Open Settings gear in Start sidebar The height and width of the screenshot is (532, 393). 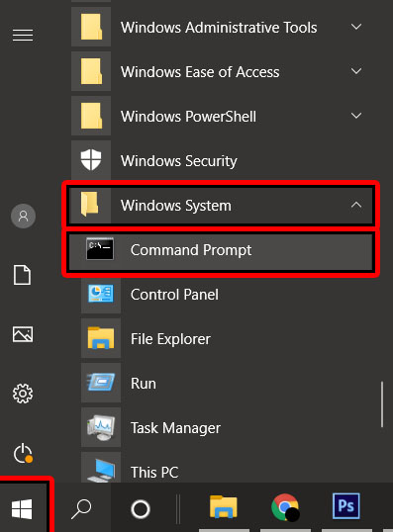point(23,394)
